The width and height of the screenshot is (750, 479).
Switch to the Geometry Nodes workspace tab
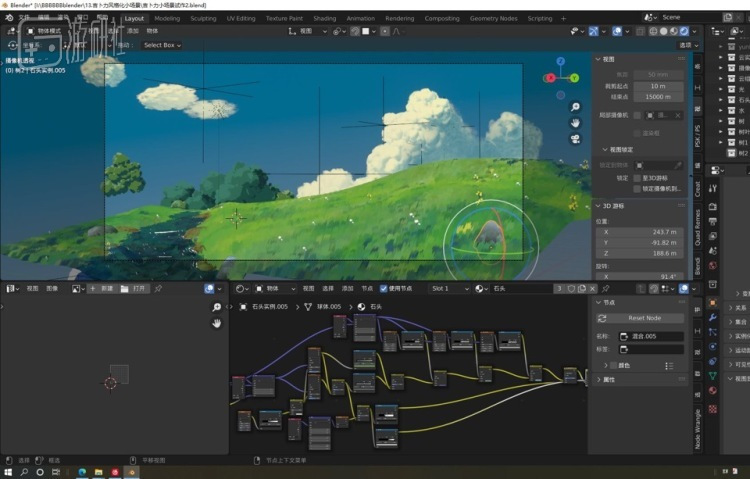click(x=493, y=19)
